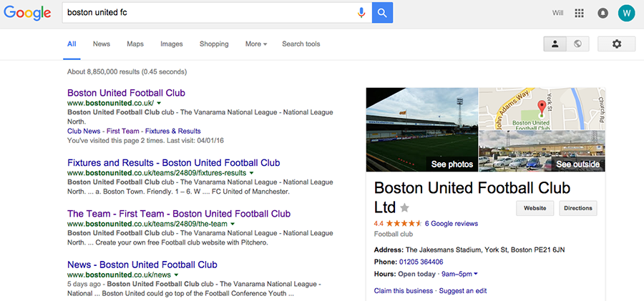This screenshot has width=644, height=301.
Task: Show private results person icon
Action: pyautogui.click(x=555, y=44)
